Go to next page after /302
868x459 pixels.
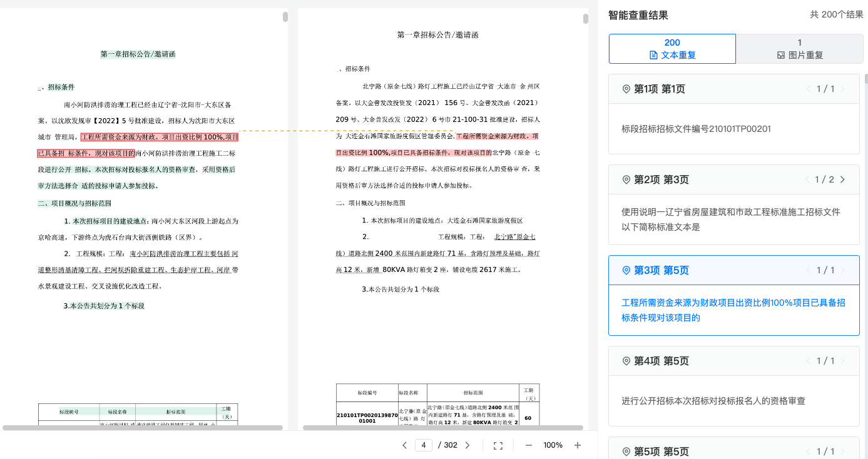coord(467,445)
